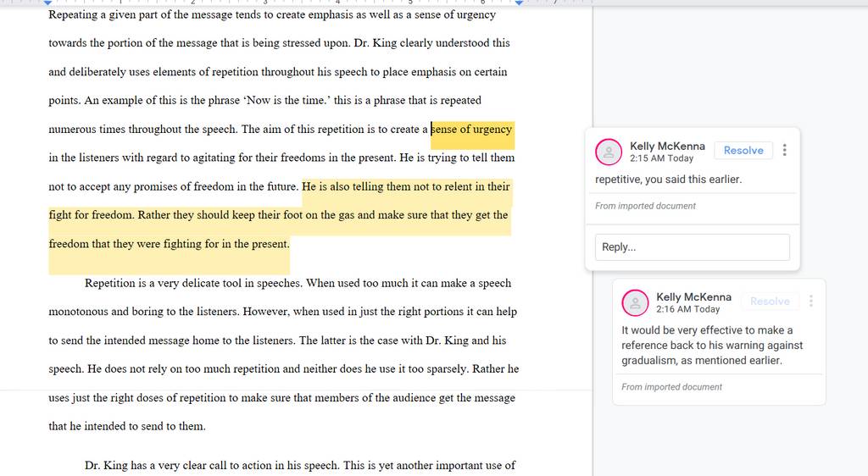Click the left indent ruler marker

pyautogui.click(x=48, y=3)
